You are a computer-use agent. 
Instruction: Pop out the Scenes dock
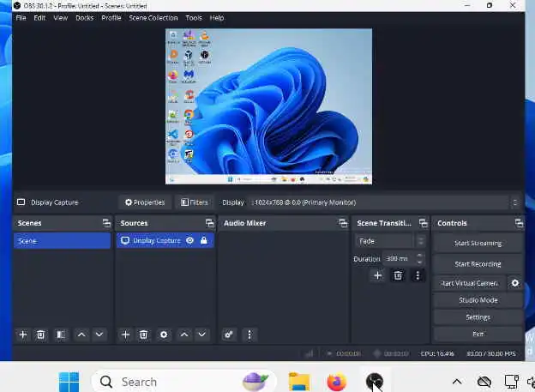click(x=106, y=223)
